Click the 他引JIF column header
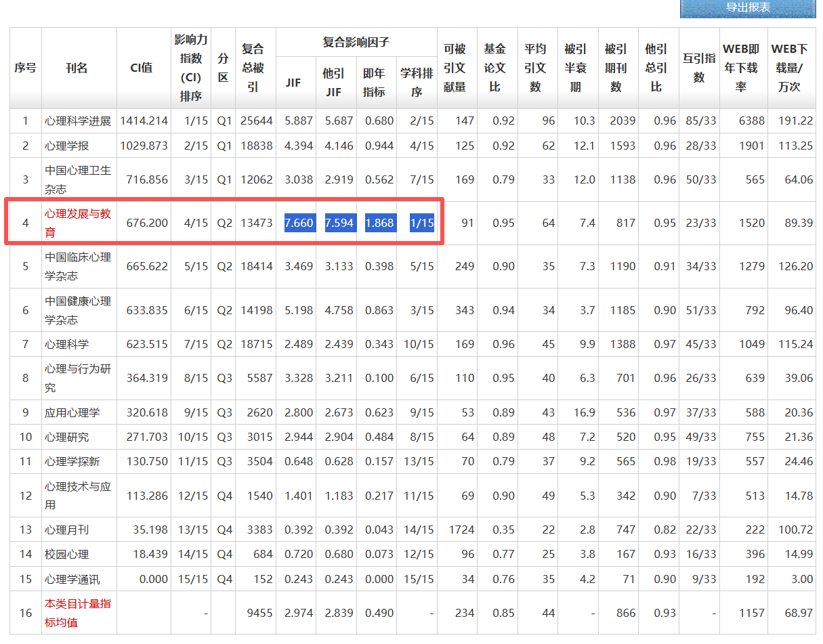 (334, 83)
